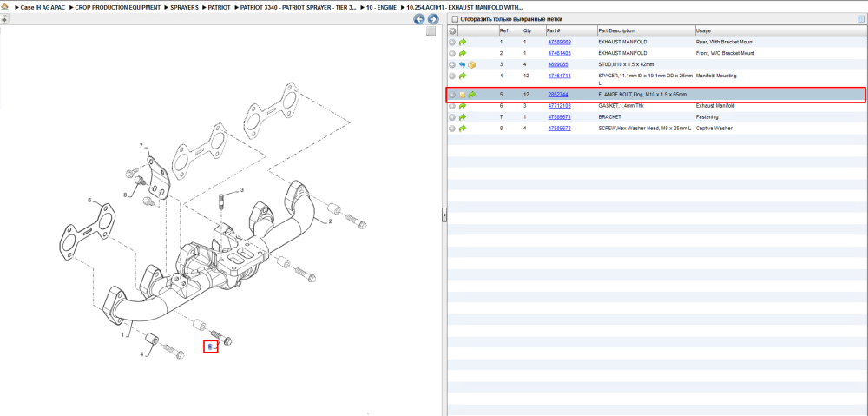Add SPACER part 47464711 with plus circle
Screen dimensions: 868x416
click(x=452, y=76)
